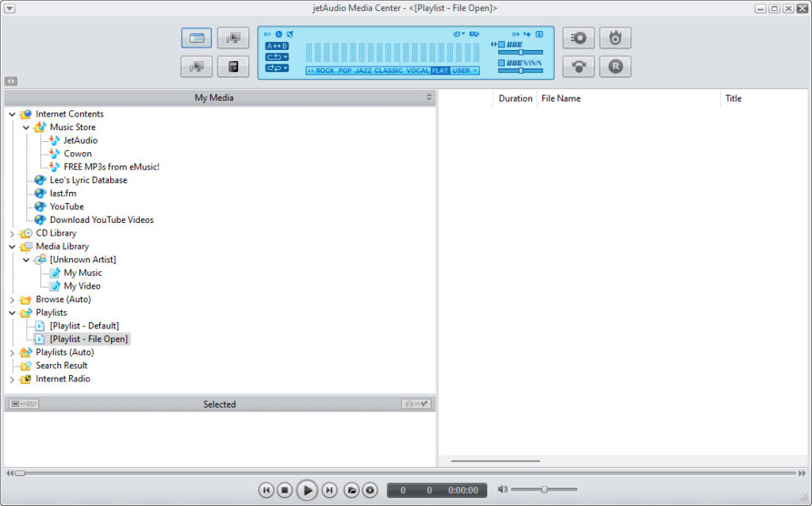This screenshot has width=812, height=506.
Task: Open the main menu arrow at top-left
Action: click(x=10, y=8)
